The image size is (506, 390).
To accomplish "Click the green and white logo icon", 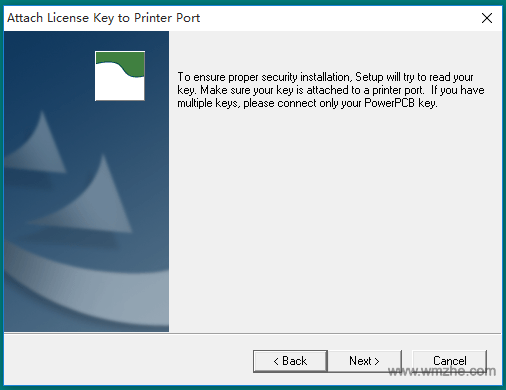I will [x=120, y=76].
